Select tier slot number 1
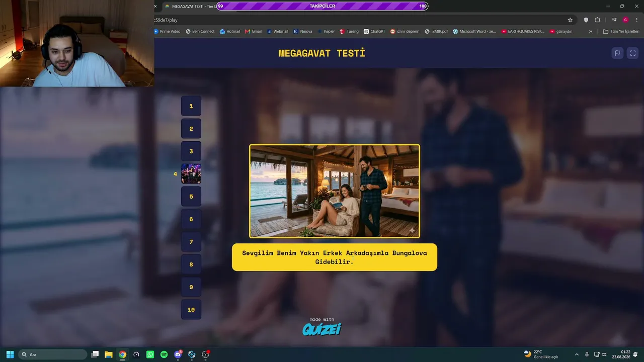Image resolution: width=644 pixels, height=362 pixels. [191, 106]
